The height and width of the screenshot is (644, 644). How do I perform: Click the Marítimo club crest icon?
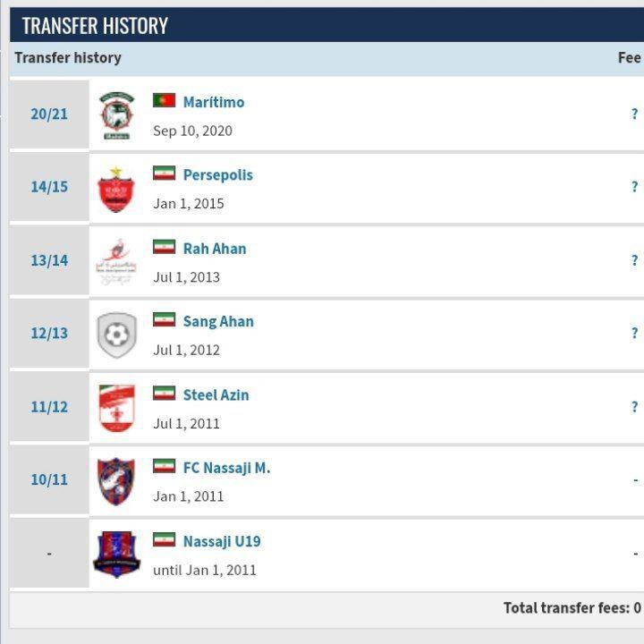point(116,114)
